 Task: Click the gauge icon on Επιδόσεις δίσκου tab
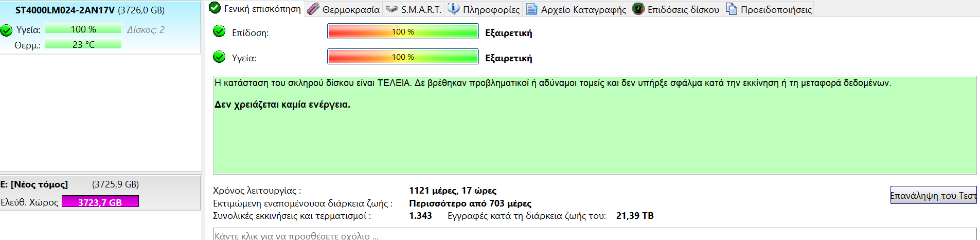click(x=638, y=9)
